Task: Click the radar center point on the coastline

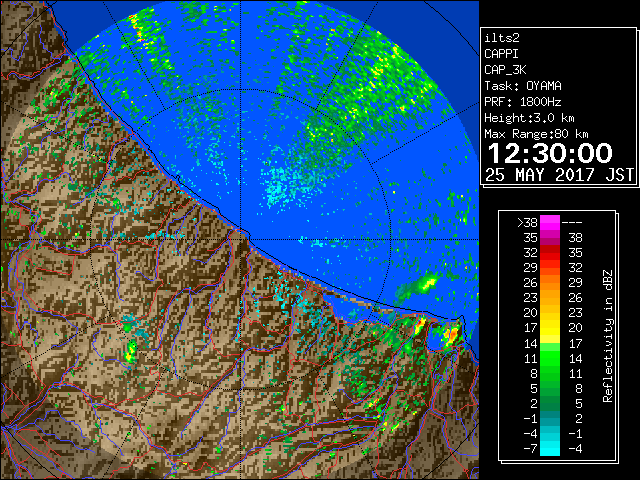Action: tap(240, 239)
